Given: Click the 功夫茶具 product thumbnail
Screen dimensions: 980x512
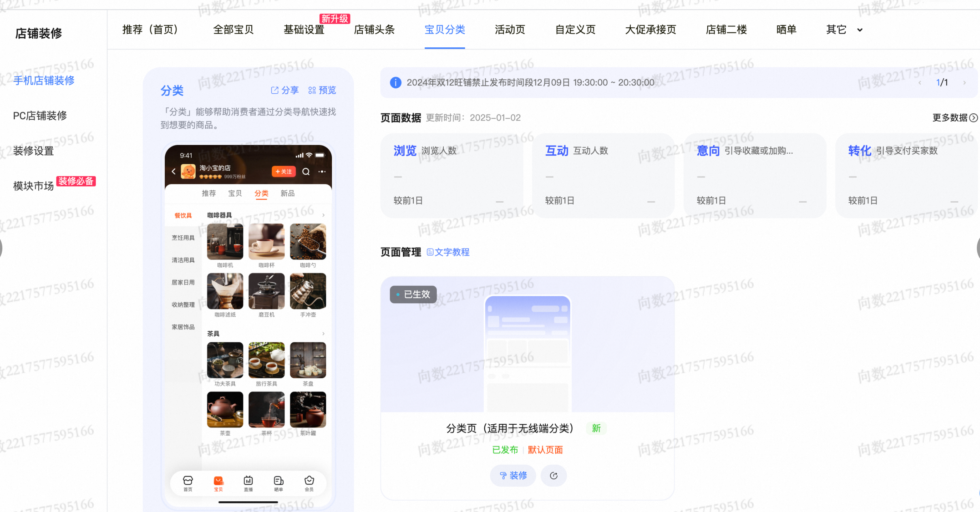Looking at the screenshot, I should pos(225,360).
